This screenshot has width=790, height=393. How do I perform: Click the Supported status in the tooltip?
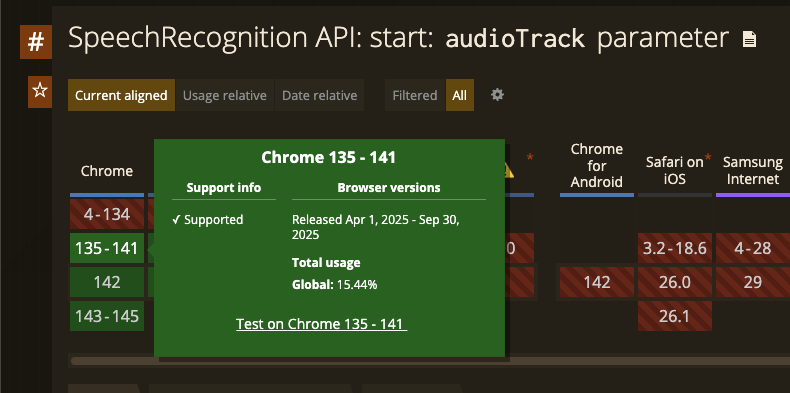(208, 220)
